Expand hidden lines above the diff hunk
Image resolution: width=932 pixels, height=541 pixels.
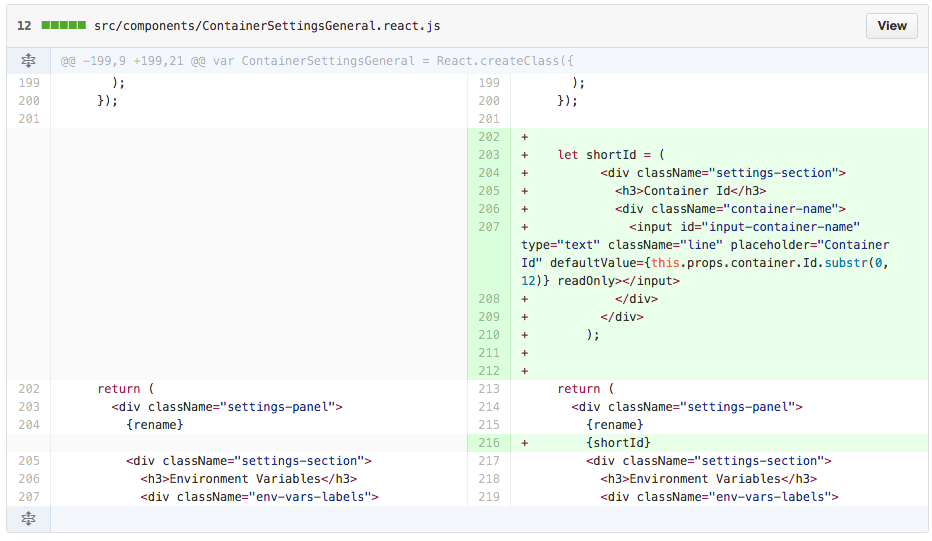28,61
